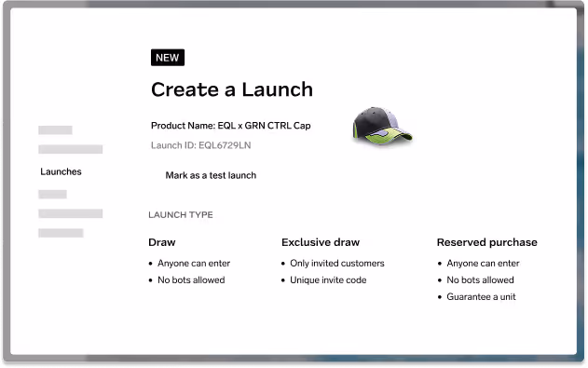Click the Create a Launch heading
Viewport: 588px width, 368px height.
click(x=232, y=89)
